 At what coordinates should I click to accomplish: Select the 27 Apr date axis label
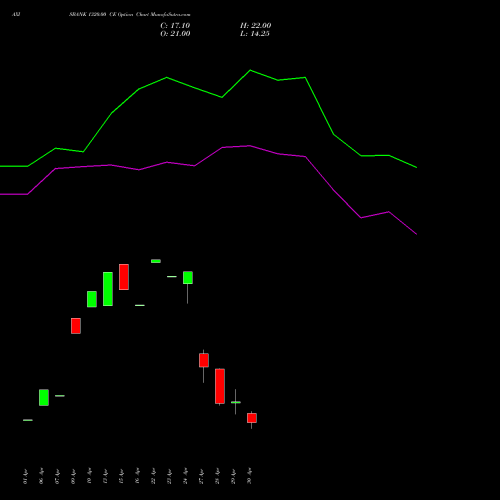[x=201, y=477]
